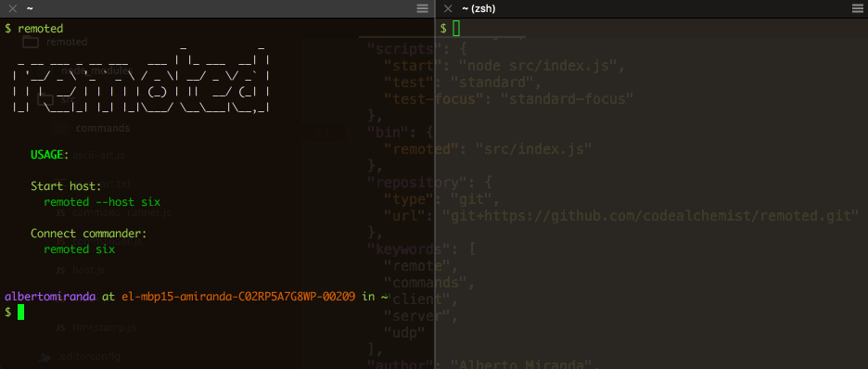This screenshot has width=868, height=369.
Task: Click the '$ remoted' command on the first line
Action: tap(33, 28)
